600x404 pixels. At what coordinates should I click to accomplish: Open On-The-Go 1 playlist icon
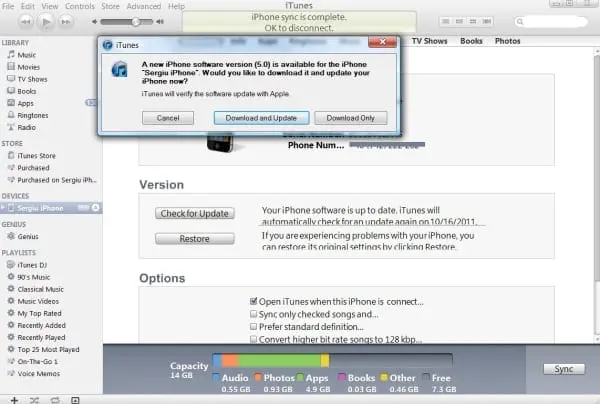point(11,361)
